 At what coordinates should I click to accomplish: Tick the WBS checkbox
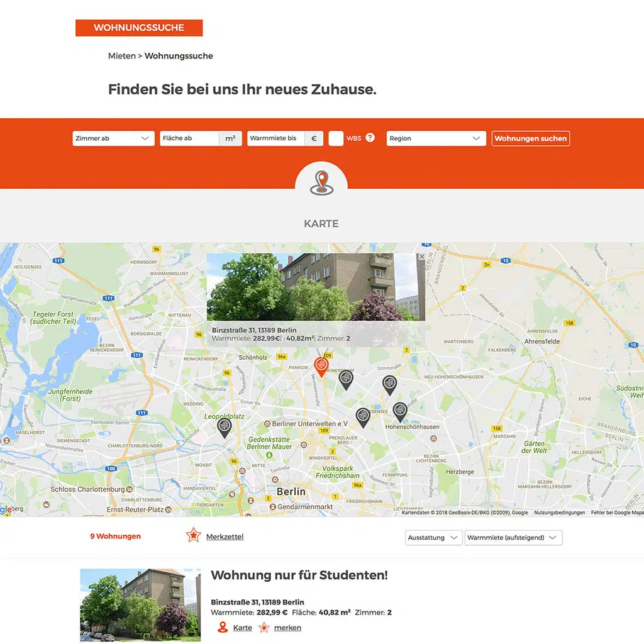[x=336, y=138]
